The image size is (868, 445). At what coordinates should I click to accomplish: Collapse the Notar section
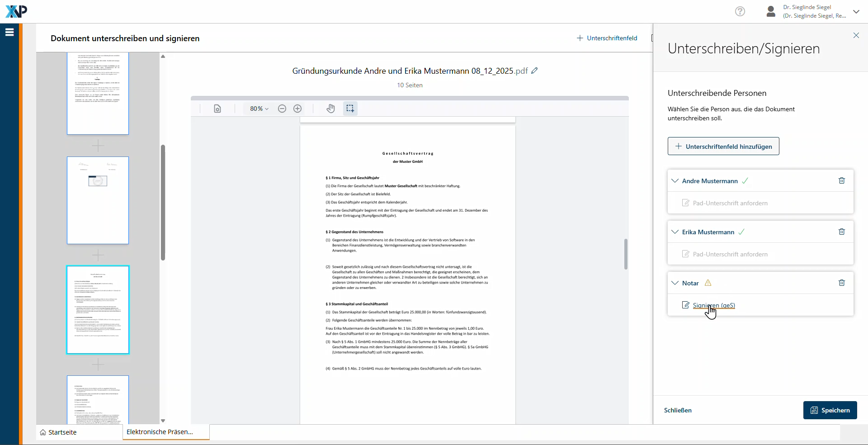(x=675, y=283)
